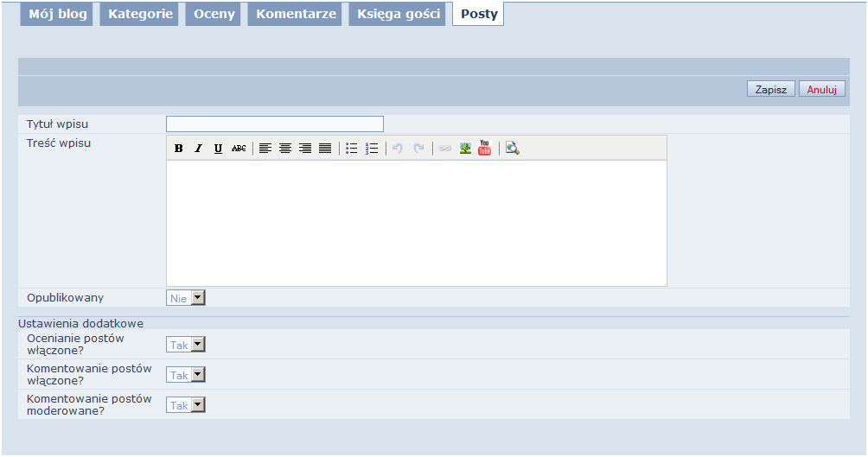
Task: Apply italic formatting in editor
Action: pyautogui.click(x=198, y=149)
